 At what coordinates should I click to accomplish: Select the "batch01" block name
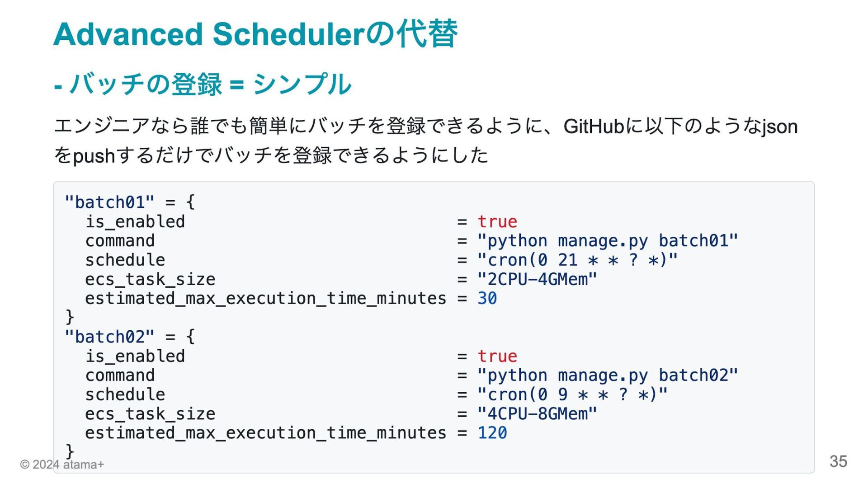click(109, 202)
